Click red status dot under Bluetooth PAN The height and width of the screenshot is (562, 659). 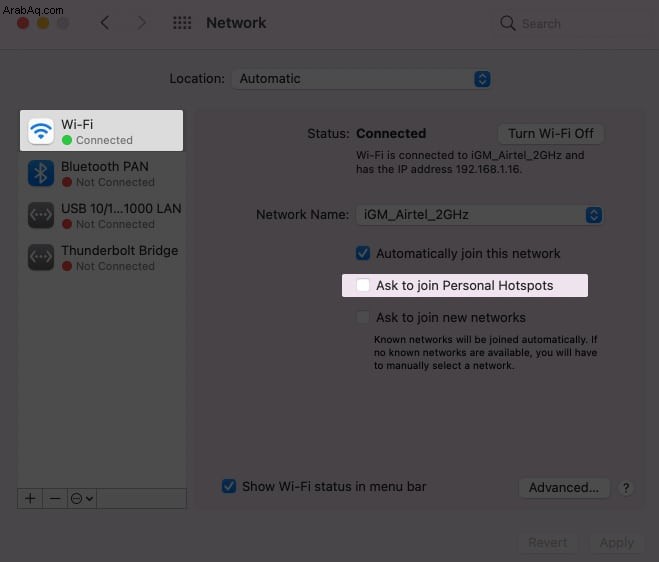tap(67, 182)
